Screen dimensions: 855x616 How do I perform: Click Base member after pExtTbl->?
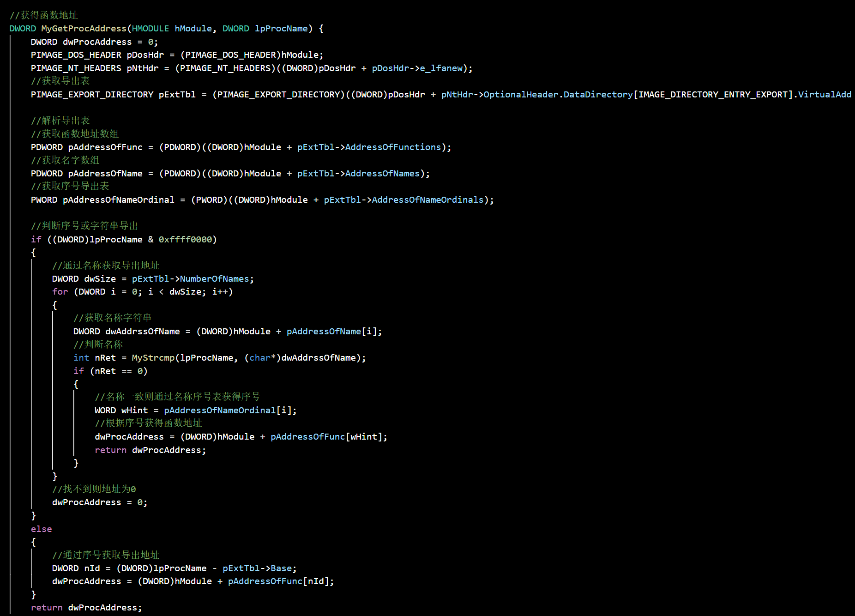[281, 568]
